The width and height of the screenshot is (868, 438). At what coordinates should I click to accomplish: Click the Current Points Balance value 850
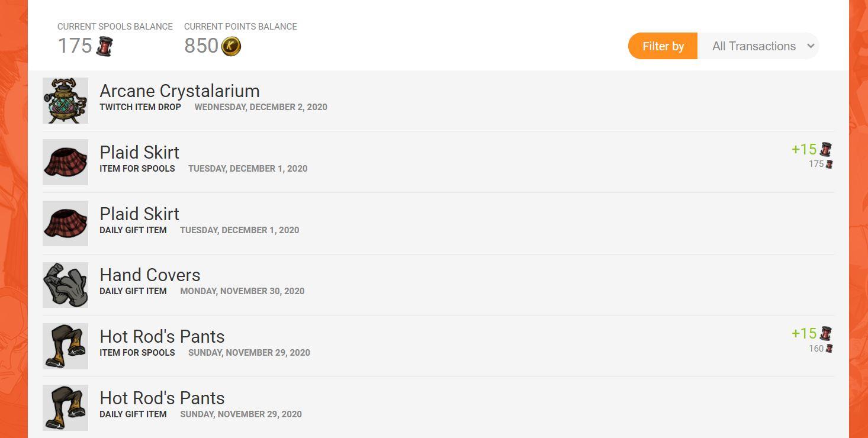pos(201,46)
